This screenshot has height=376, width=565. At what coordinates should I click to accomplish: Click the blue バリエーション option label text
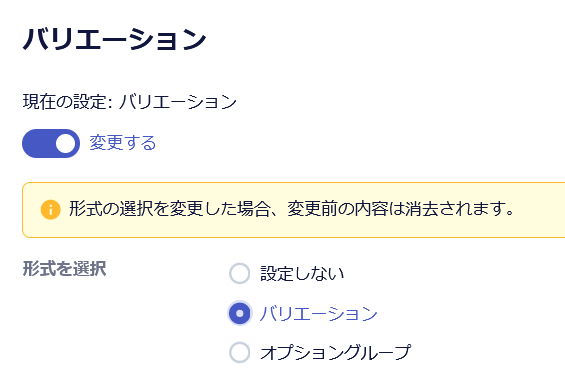click(x=319, y=313)
